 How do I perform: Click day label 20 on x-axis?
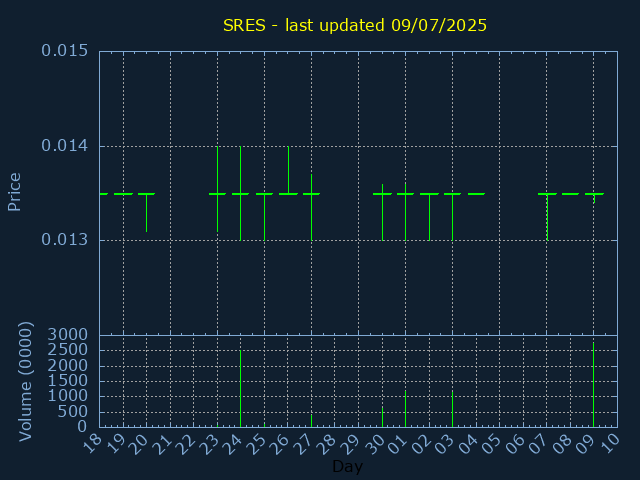point(139,444)
